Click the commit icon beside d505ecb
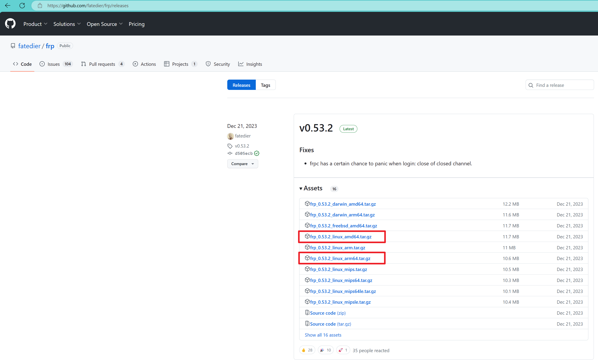This screenshot has width=598, height=364. [x=230, y=153]
